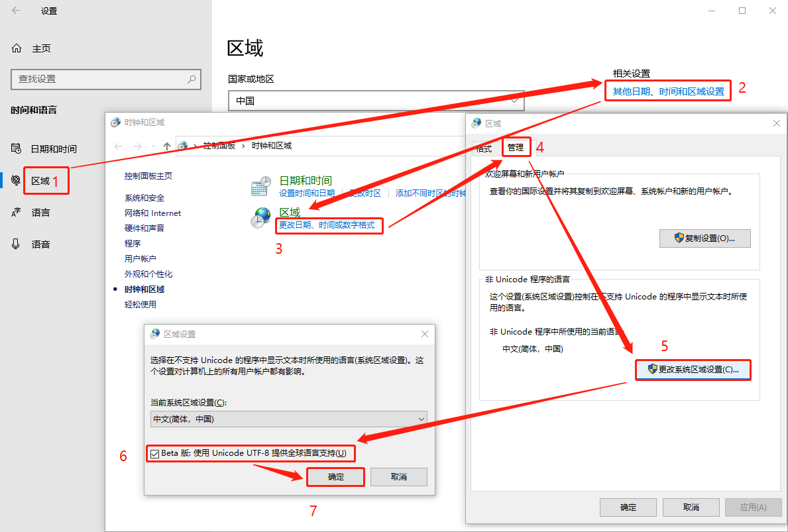
Task: Click 更改日期、时间或数字格式 link
Action: tap(327, 225)
